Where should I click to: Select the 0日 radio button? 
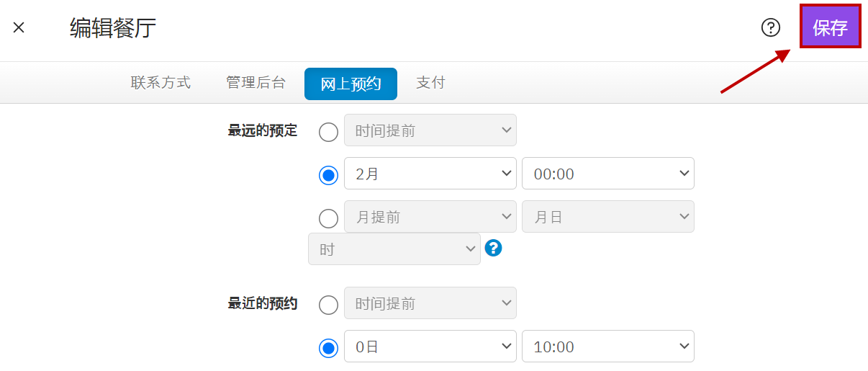click(x=328, y=348)
